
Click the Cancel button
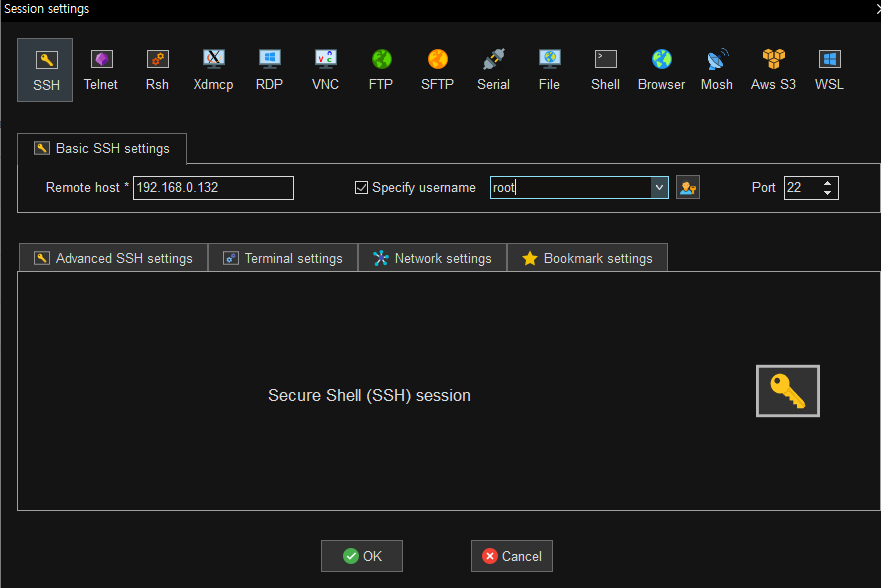[x=512, y=556]
